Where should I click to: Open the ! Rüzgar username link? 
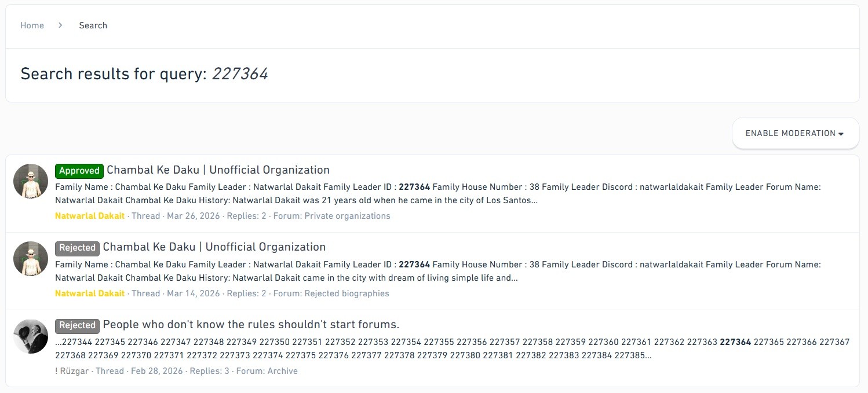pos(72,371)
